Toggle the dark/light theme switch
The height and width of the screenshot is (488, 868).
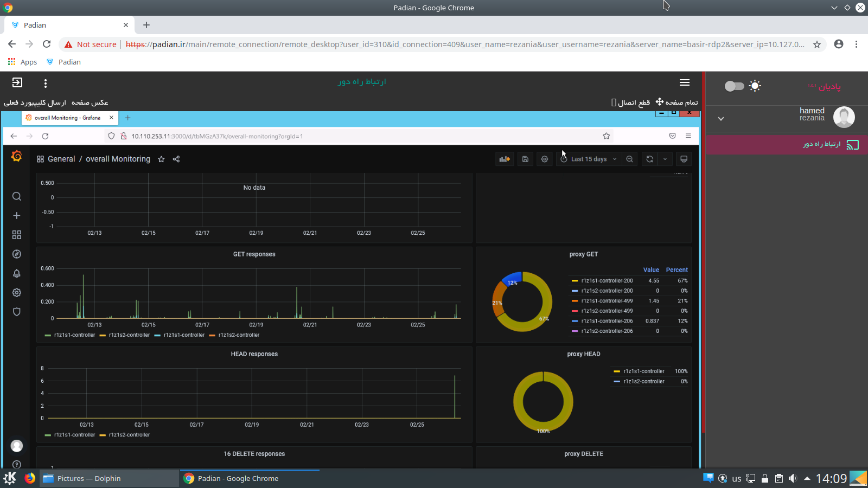coord(734,86)
